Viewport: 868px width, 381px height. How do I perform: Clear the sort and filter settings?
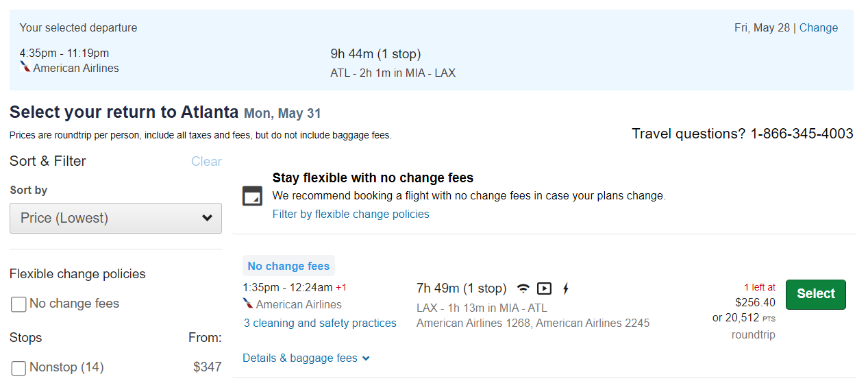(206, 162)
